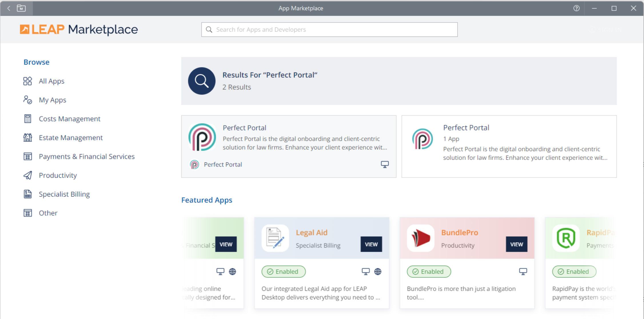Click the LEAP Marketplace logo
The width and height of the screenshot is (644, 319).
click(79, 29)
